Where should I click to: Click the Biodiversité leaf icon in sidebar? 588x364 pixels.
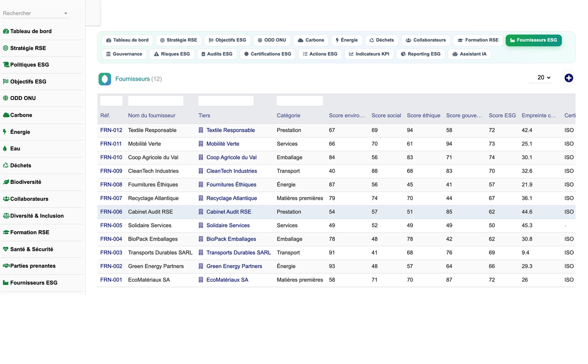pyautogui.click(x=6, y=182)
